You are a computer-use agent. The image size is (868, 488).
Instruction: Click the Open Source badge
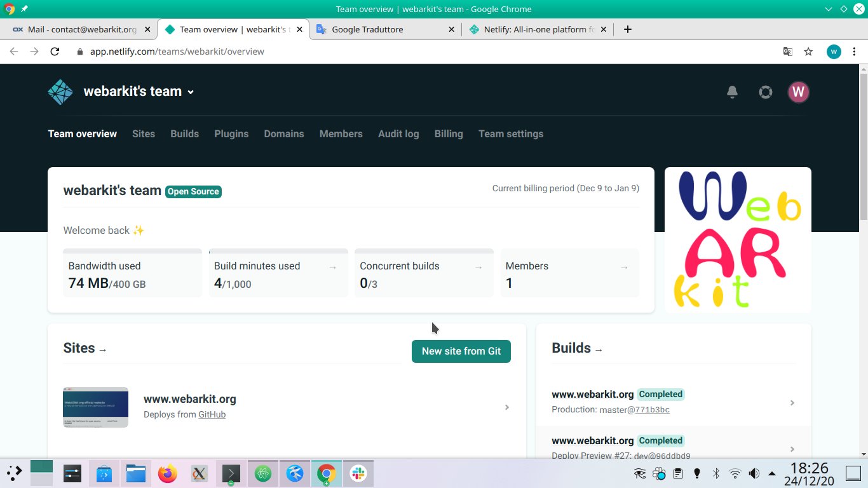(x=193, y=191)
